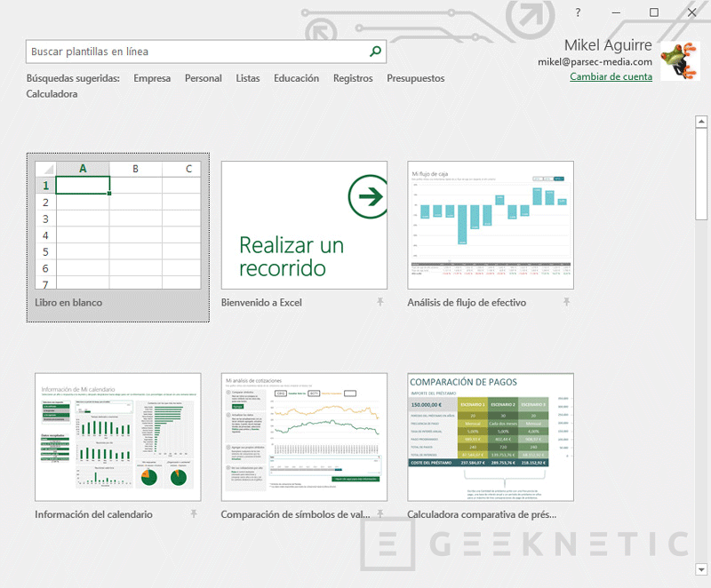Pin the Análisis de flujo de efectivo template
The image size is (711, 588).
(565, 302)
